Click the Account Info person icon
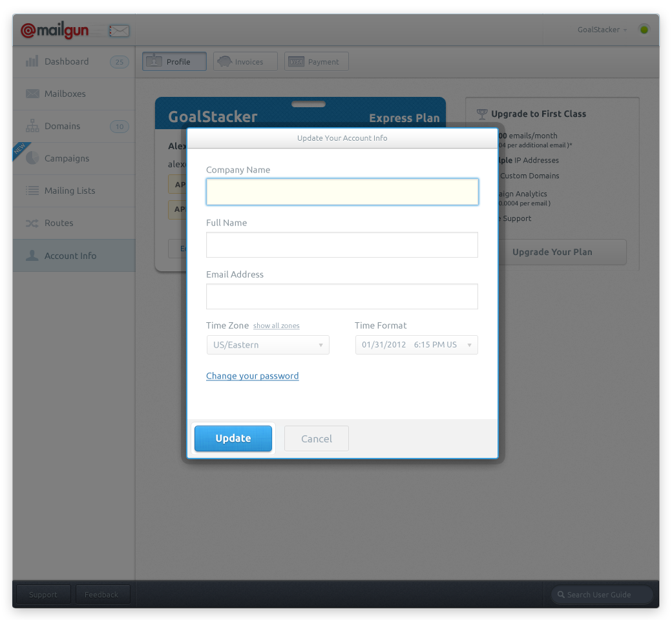Screen dimensions: 672x620 point(32,255)
